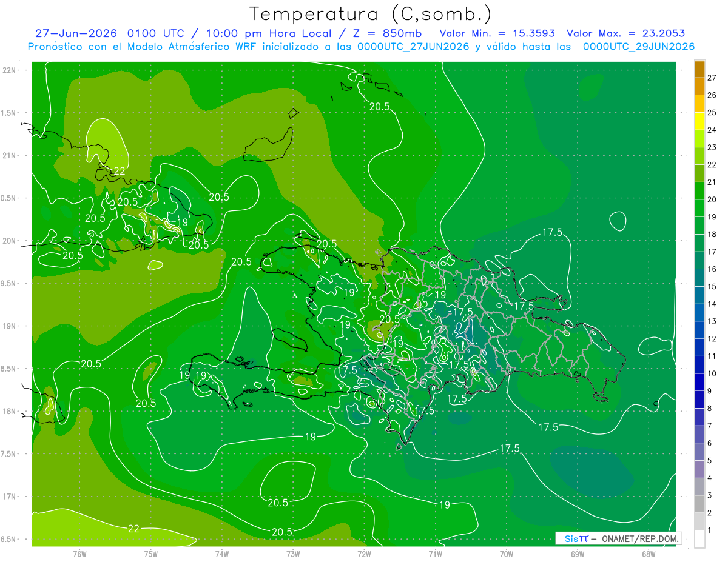Viewport: 728px width, 562px height.
Task: Click the legend scale number 20
Action: [x=712, y=199]
